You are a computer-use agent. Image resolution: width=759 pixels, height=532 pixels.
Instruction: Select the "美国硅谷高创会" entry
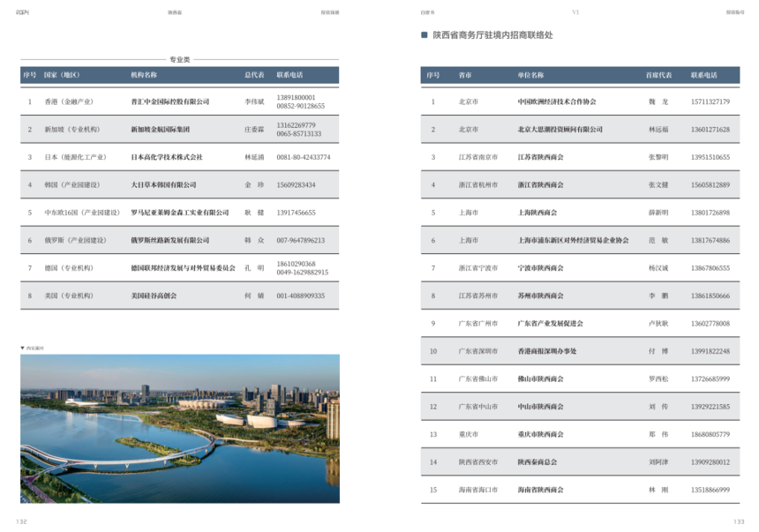tap(154, 296)
